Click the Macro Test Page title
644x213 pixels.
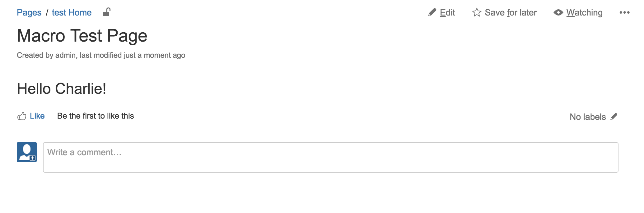click(82, 36)
